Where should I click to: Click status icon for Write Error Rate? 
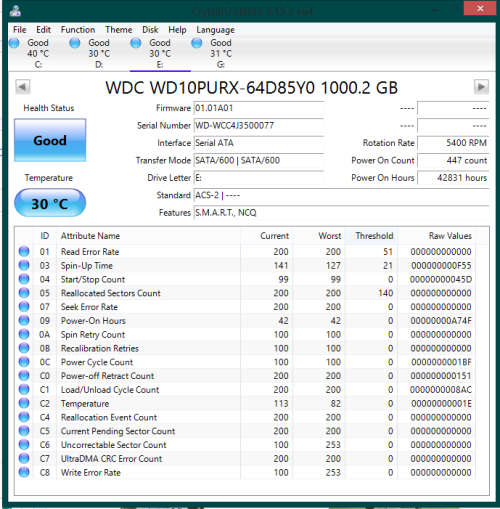(24, 472)
